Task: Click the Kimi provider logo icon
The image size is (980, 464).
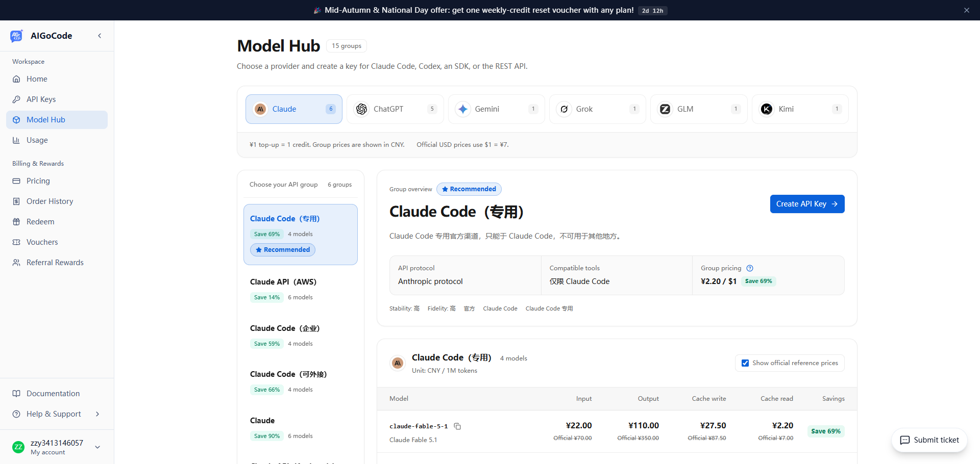Action: 767,109
